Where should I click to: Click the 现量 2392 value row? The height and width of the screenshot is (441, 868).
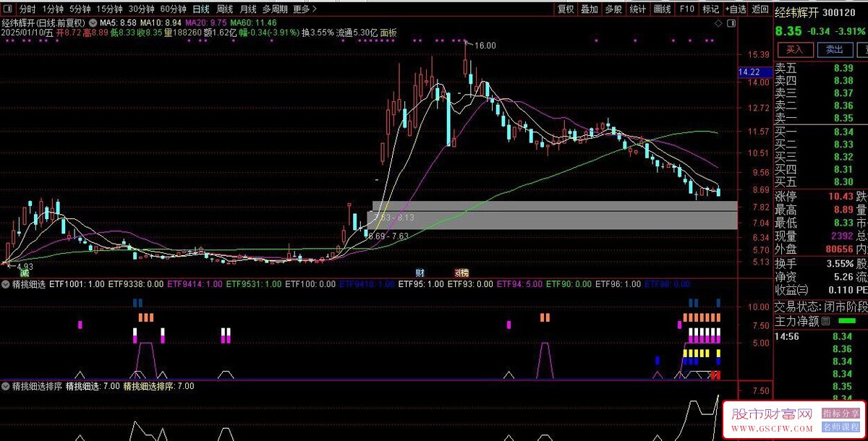coord(814,236)
